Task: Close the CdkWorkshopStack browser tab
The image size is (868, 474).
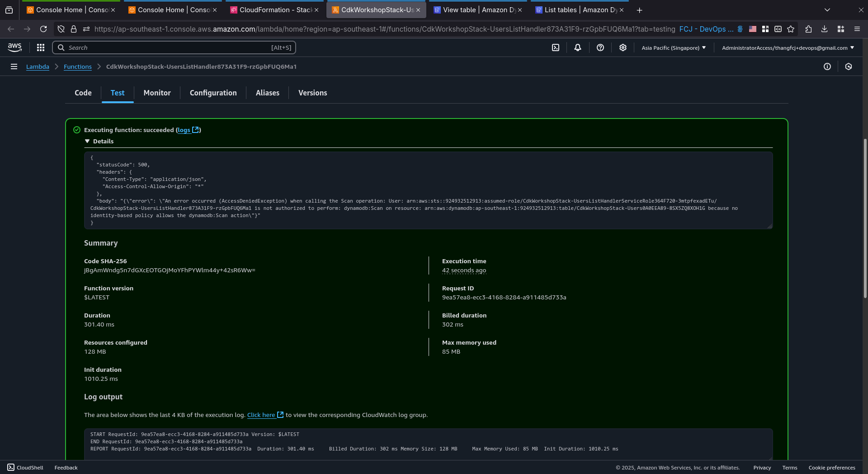Action: click(418, 10)
